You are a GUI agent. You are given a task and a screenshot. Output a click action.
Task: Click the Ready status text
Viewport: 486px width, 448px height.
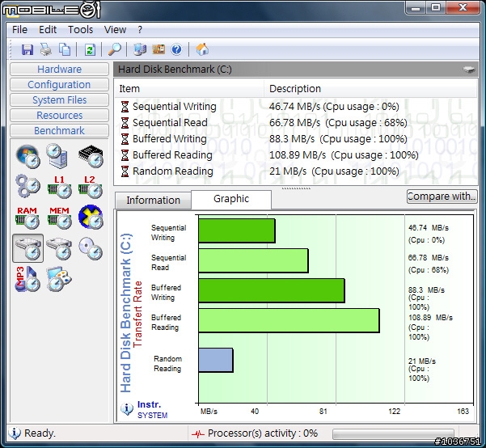[40, 433]
